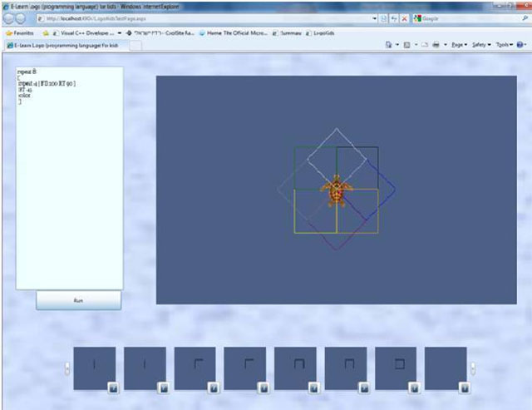Screen dimensions: 532x410
Task: Open the Page dropdown menu
Action: pos(458,45)
